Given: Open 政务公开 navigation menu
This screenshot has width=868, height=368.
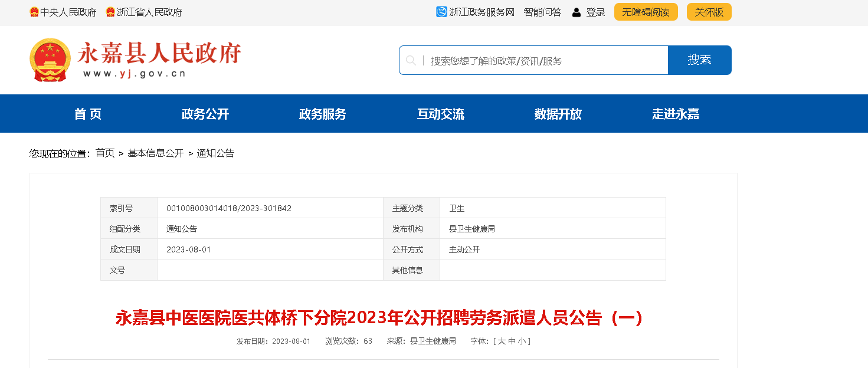Looking at the screenshot, I should pyautogui.click(x=205, y=114).
